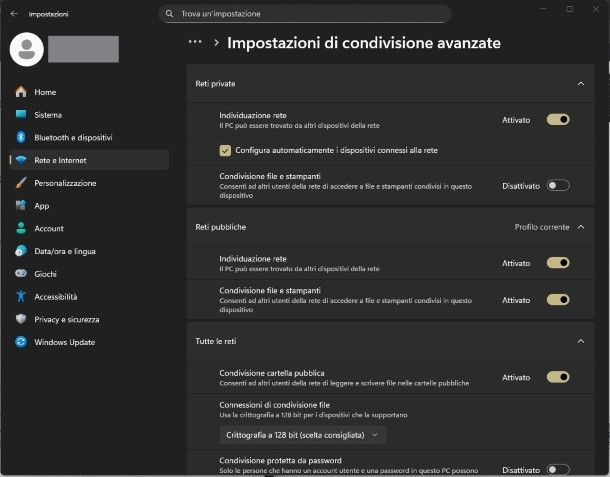Click the Profilo corrente label

coord(542,227)
